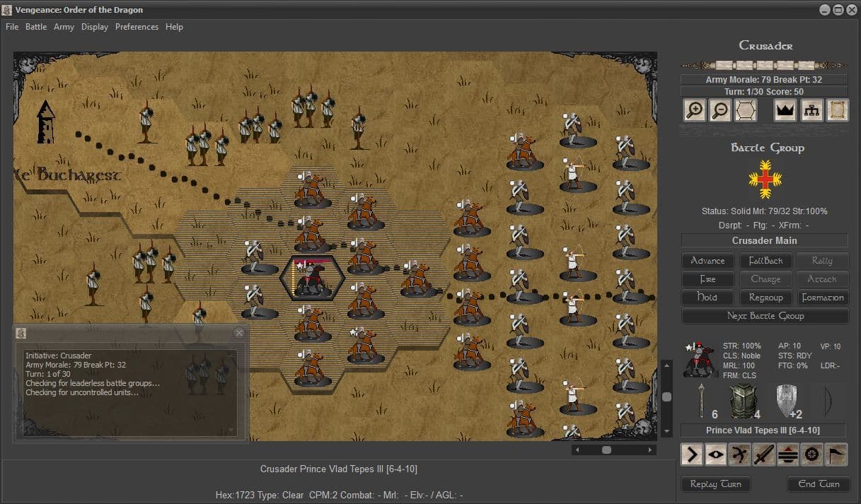
Task: Open the army organization chart icon
Action: (x=811, y=111)
